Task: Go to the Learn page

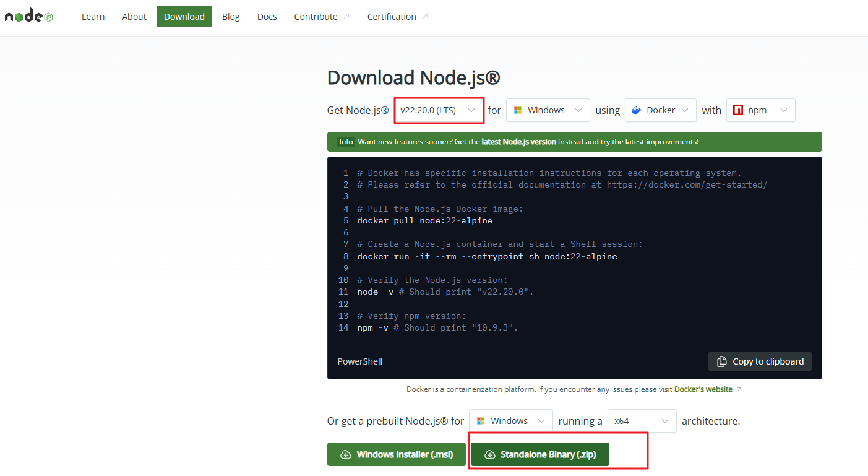Action: point(93,17)
